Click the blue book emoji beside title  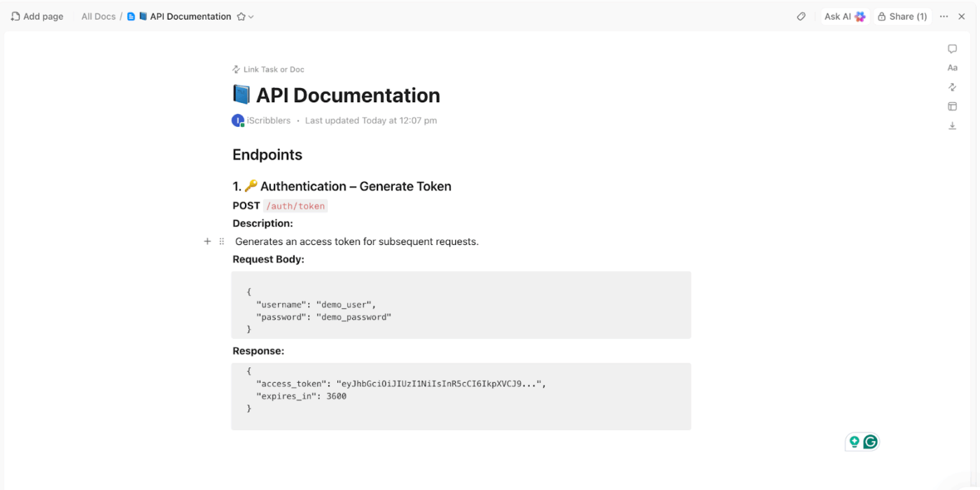click(x=241, y=94)
